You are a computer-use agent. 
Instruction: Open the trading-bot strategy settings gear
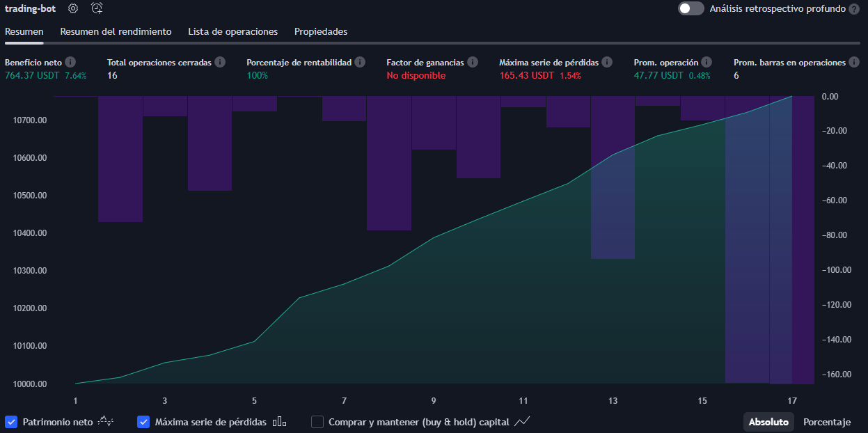[x=72, y=8]
